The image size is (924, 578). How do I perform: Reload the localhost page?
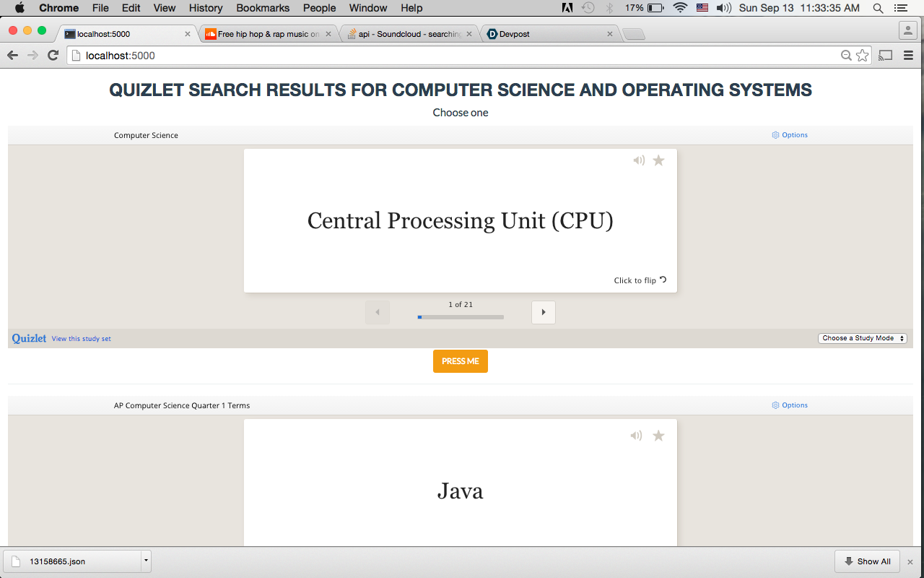53,56
